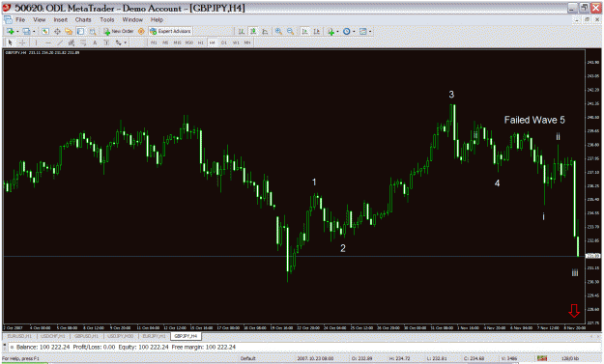Select the Cursor arrow tool
This screenshot has width=604, height=364.
(x=10, y=42)
